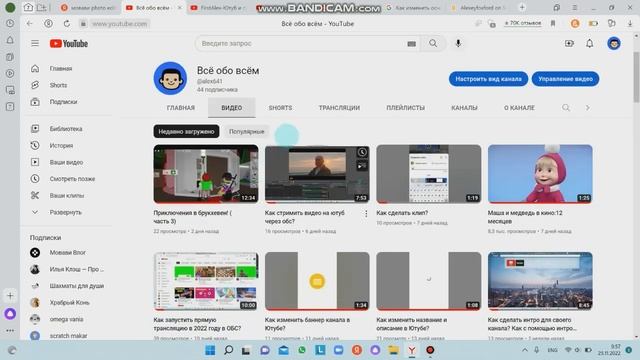The width and height of the screenshot is (640, 360).
Task: Open the Как сделать клип? video thumbnail
Action: [429, 174]
